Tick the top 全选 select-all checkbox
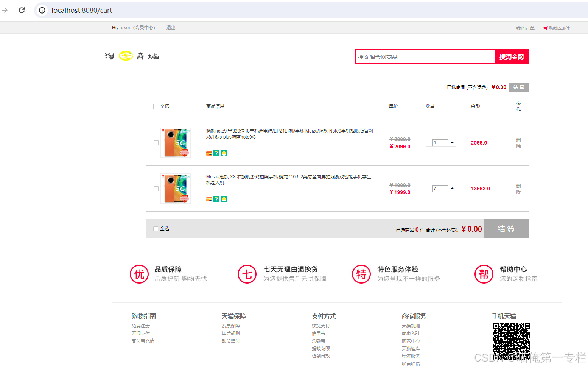This screenshot has height=368, width=588. coord(156,106)
